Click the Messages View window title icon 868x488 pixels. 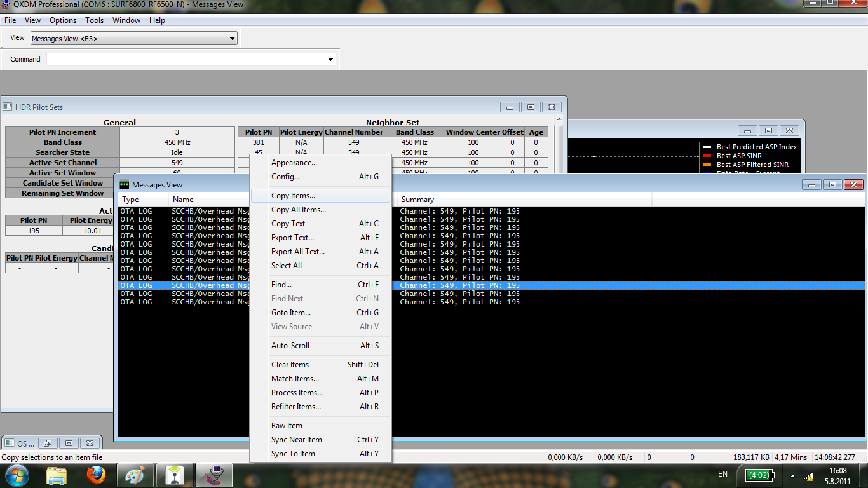[124, 185]
